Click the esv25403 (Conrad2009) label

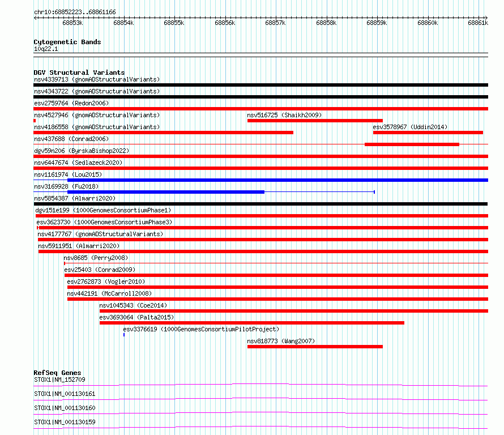coord(100,270)
